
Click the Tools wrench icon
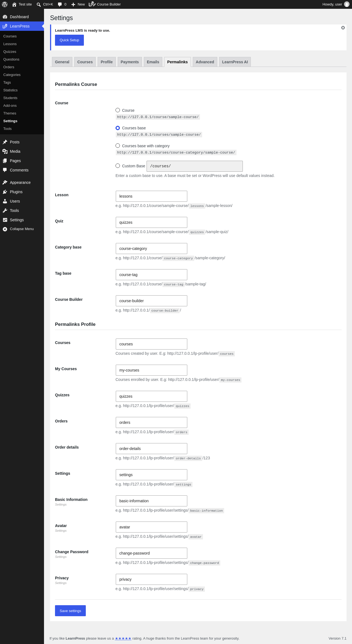5,211
